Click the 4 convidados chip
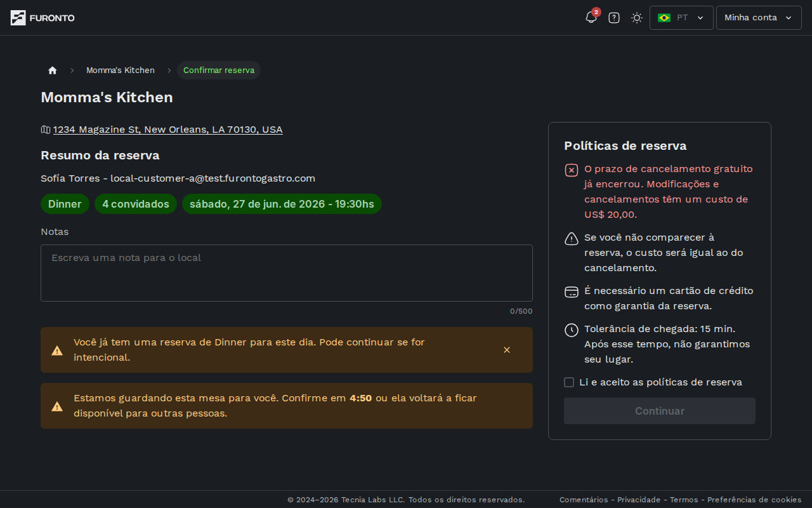 tap(136, 204)
